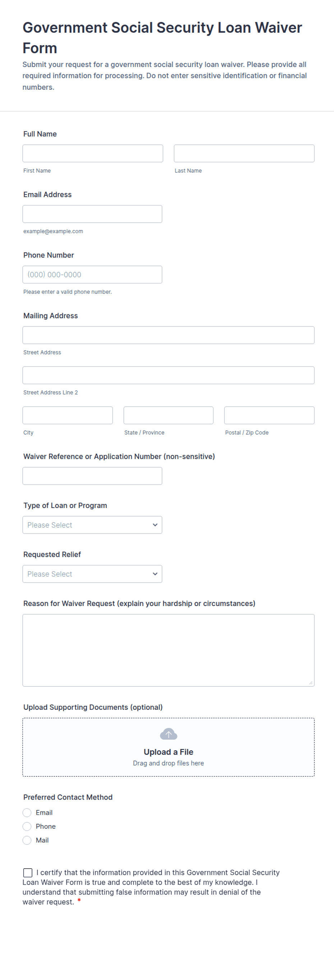The width and height of the screenshot is (334, 980).
Task: Click the Reason for Waiver Request textarea
Action: [168, 650]
